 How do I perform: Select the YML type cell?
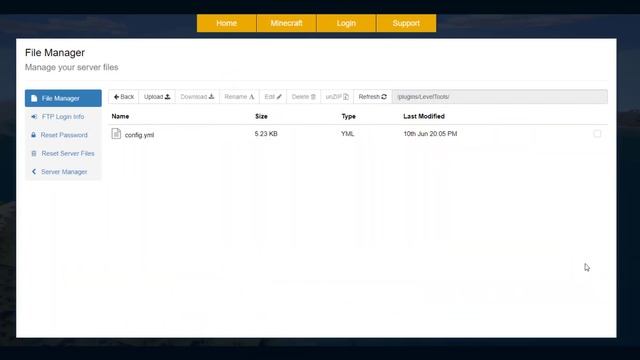pos(348,134)
